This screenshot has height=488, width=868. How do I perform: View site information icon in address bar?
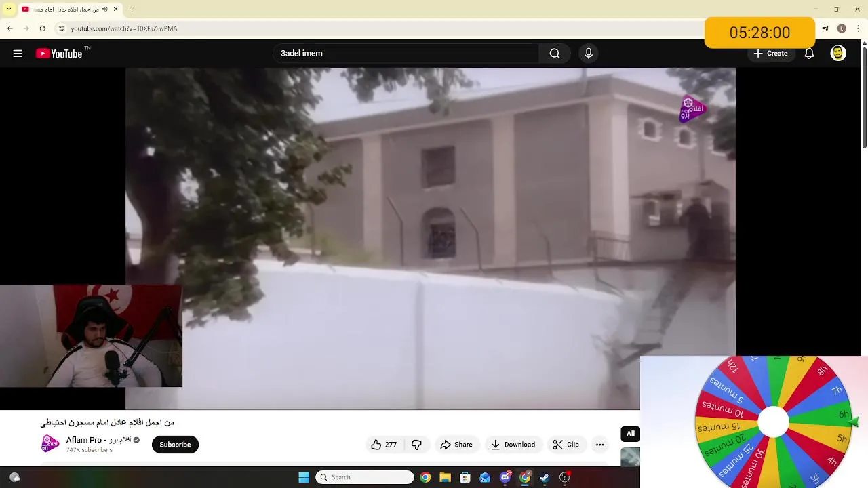click(61, 28)
